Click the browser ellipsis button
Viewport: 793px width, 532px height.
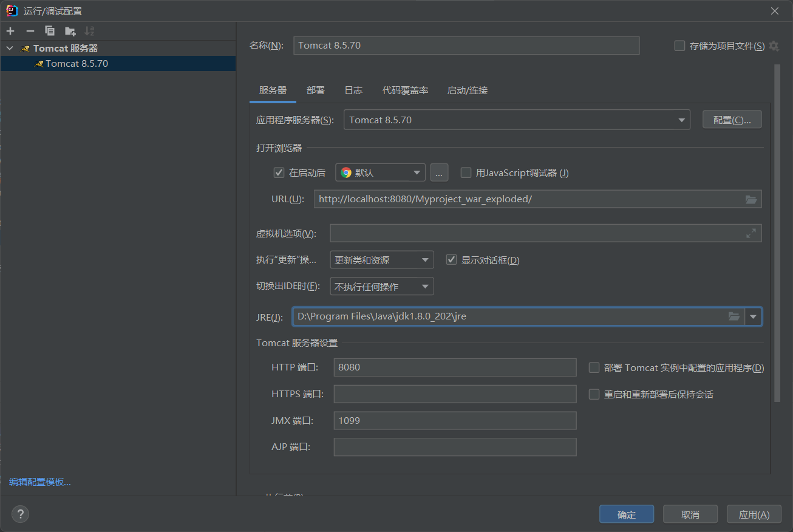point(439,172)
